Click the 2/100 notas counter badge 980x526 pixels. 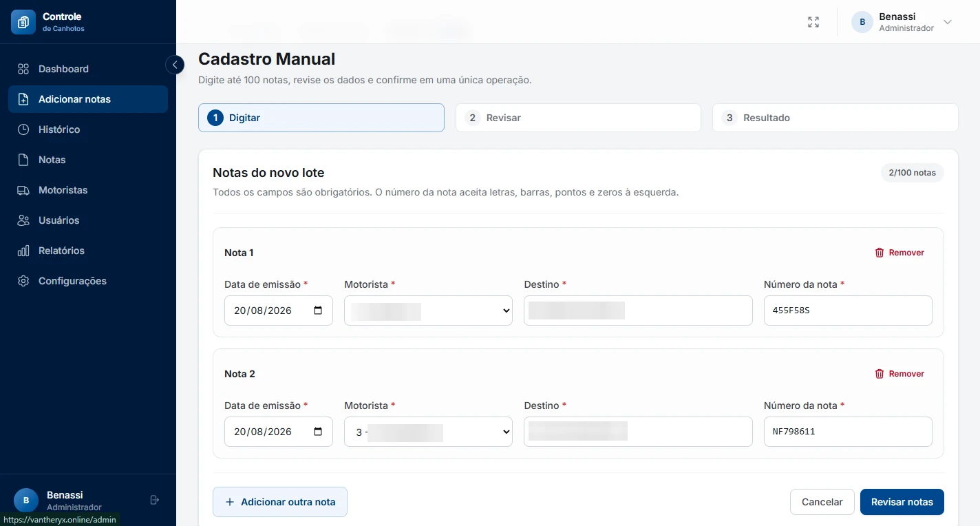913,173
